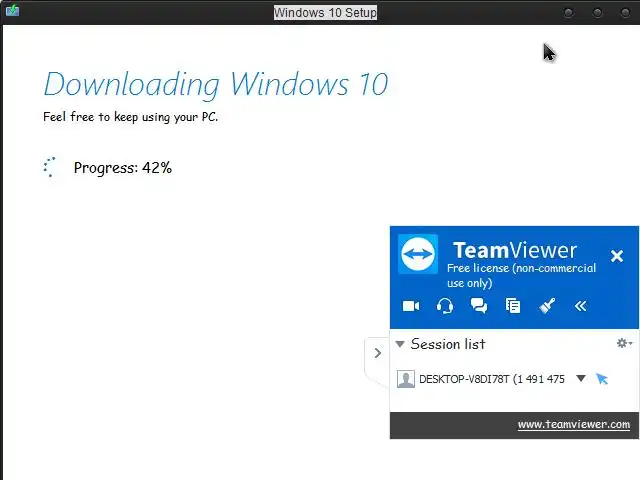Image resolution: width=640 pixels, height=480 pixels.
Task: Select the DESKTOP-V8DI78T session entry
Action: click(x=491, y=379)
